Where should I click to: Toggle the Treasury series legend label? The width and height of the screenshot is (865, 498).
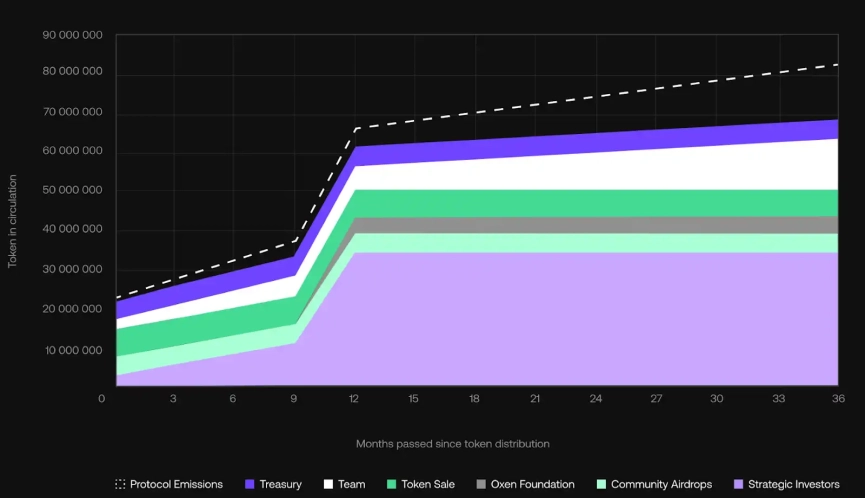(x=280, y=484)
